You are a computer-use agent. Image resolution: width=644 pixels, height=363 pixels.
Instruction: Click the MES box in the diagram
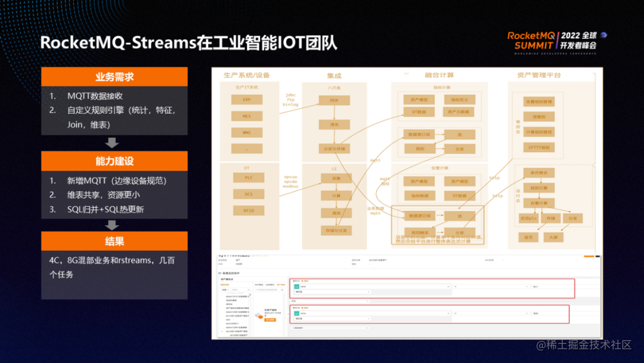tap(246, 116)
